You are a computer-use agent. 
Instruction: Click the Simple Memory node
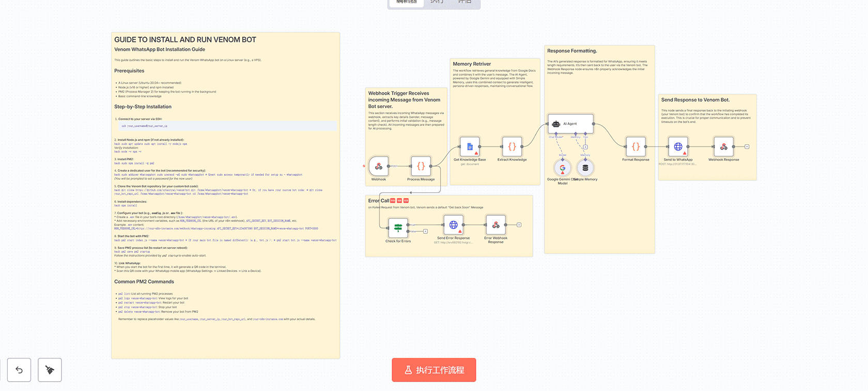[x=585, y=168]
